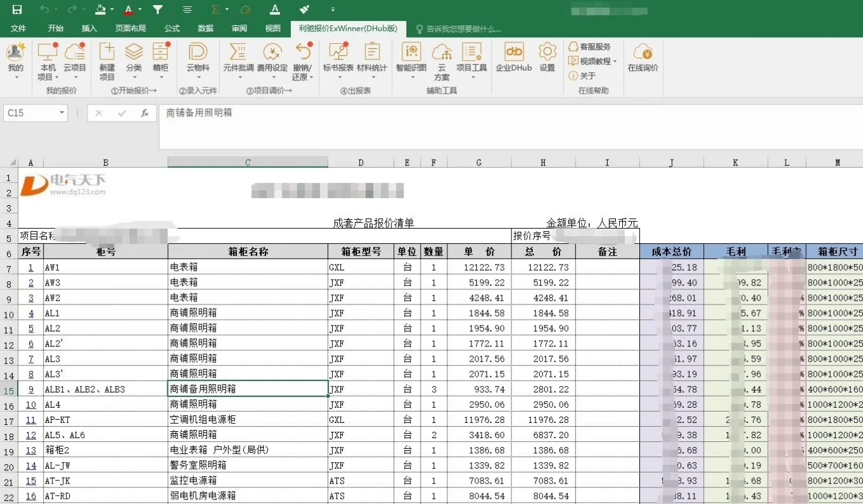Screen dimensions: 863x504
Task: Click the underlined A icon in quick toolbar
Action: 275,9
